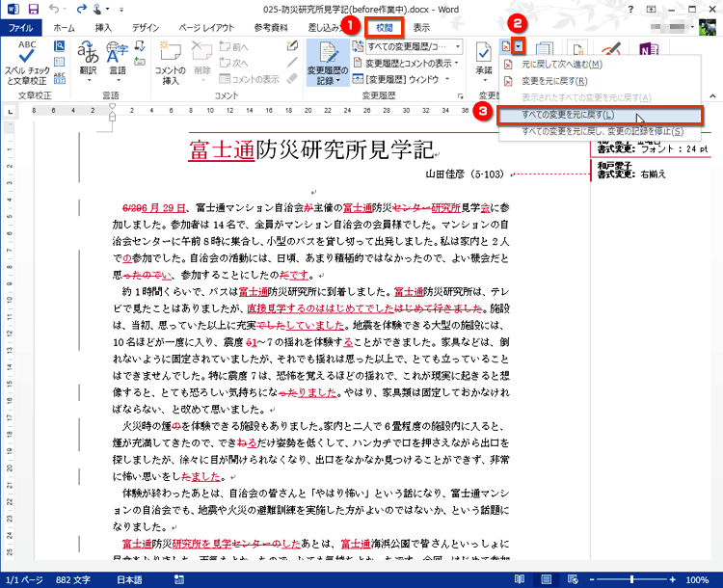The image size is (723, 588).
Task: Open linked notes OneNote icon
Action: [x=649, y=49]
